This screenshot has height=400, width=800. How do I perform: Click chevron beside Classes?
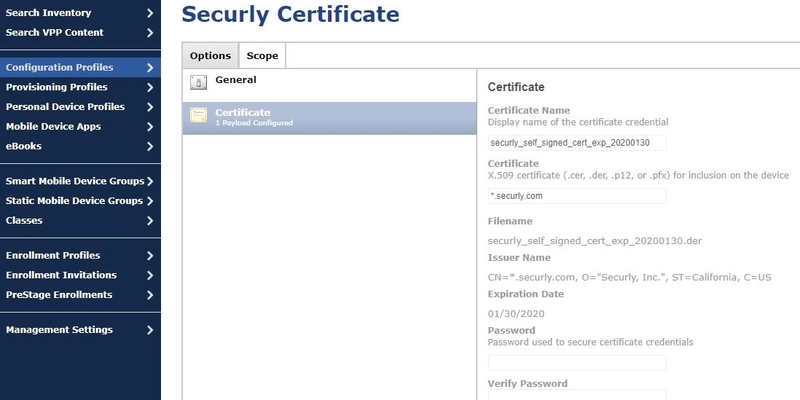coord(150,221)
